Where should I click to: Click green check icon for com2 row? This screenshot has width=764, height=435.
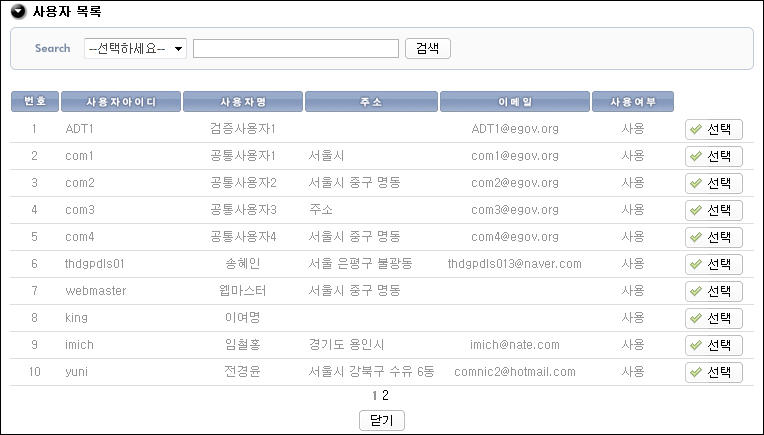tap(695, 183)
